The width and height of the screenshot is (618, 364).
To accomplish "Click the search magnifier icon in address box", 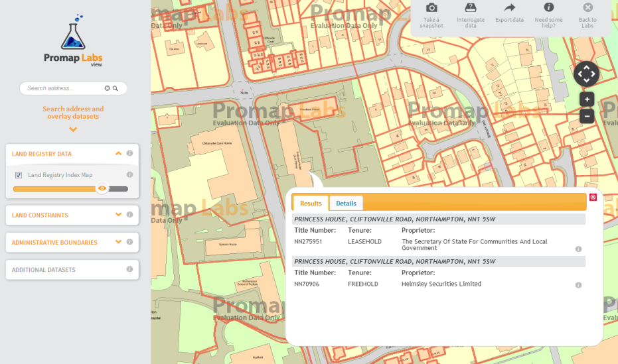I will pos(116,88).
